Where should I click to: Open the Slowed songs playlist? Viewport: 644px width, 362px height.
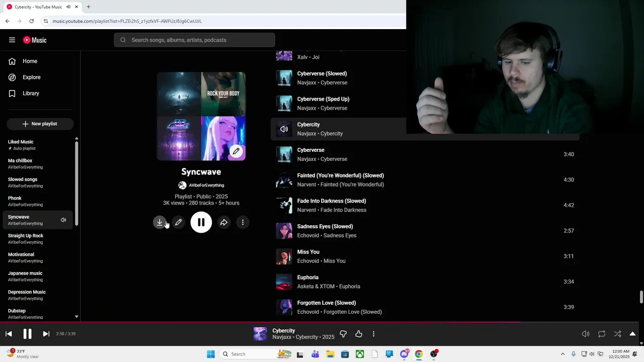click(38, 183)
